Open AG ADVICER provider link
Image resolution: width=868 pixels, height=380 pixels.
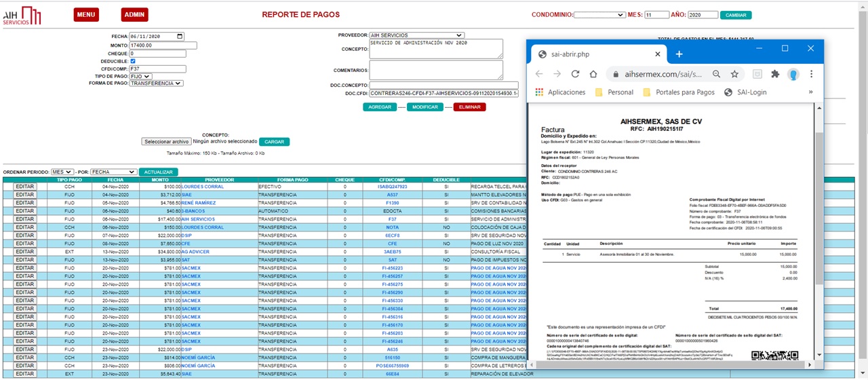195,252
